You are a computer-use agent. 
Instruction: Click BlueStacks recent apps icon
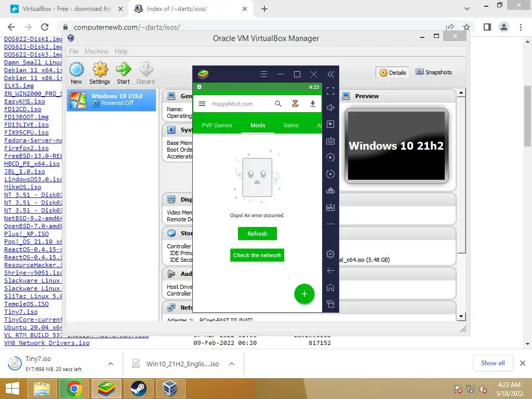330,304
